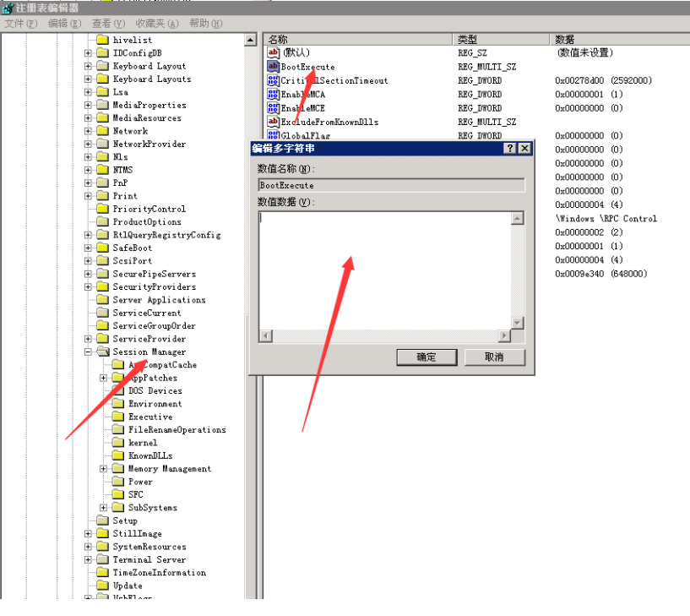Image resolution: width=690 pixels, height=616 pixels.
Task: Select the FileRenameOperations tree item
Action: click(x=177, y=430)
